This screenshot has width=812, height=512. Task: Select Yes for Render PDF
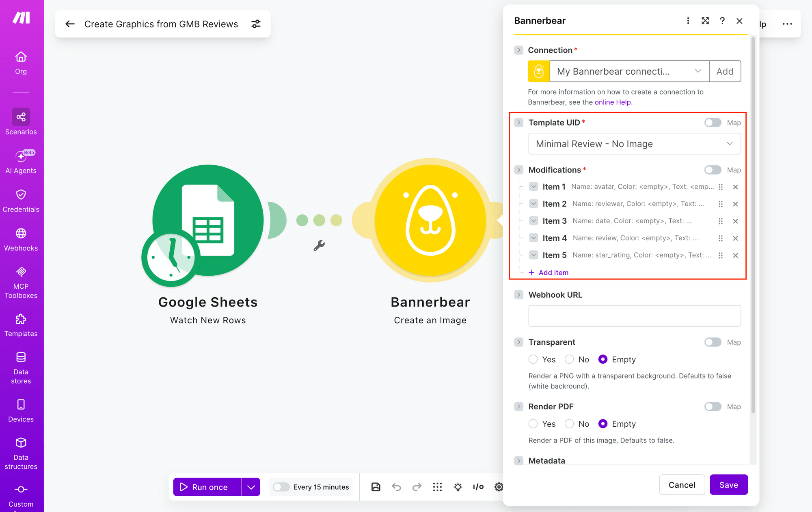coord(533,424)
